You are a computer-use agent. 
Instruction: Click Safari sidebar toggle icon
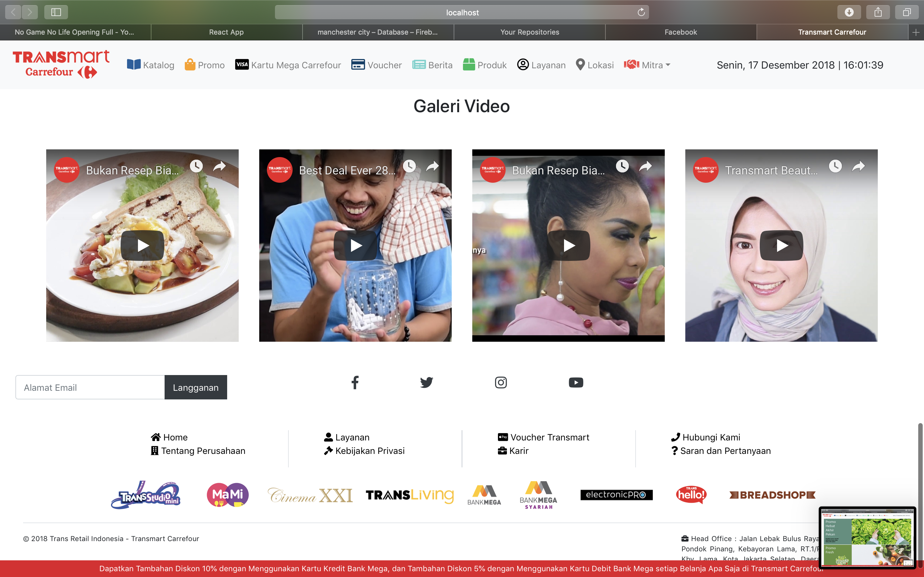coord(56,12)
